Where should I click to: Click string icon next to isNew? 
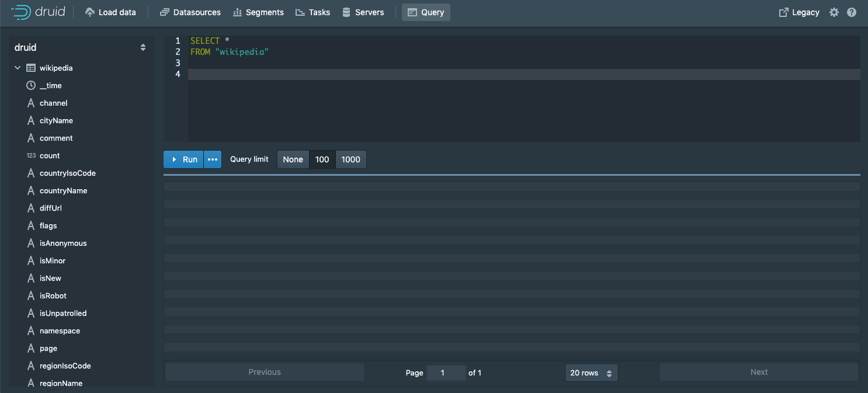point(31,279)
